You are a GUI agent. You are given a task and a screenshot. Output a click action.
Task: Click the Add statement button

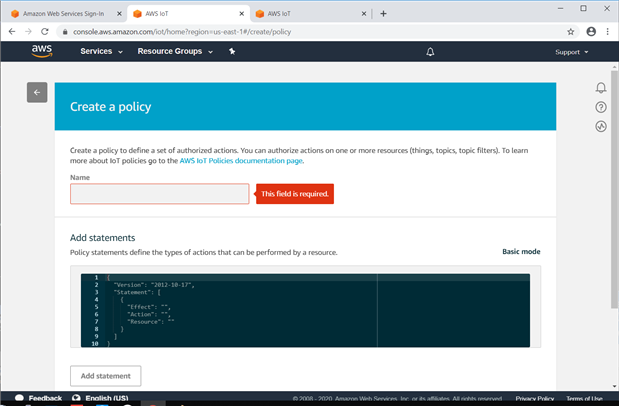(105, 376)
